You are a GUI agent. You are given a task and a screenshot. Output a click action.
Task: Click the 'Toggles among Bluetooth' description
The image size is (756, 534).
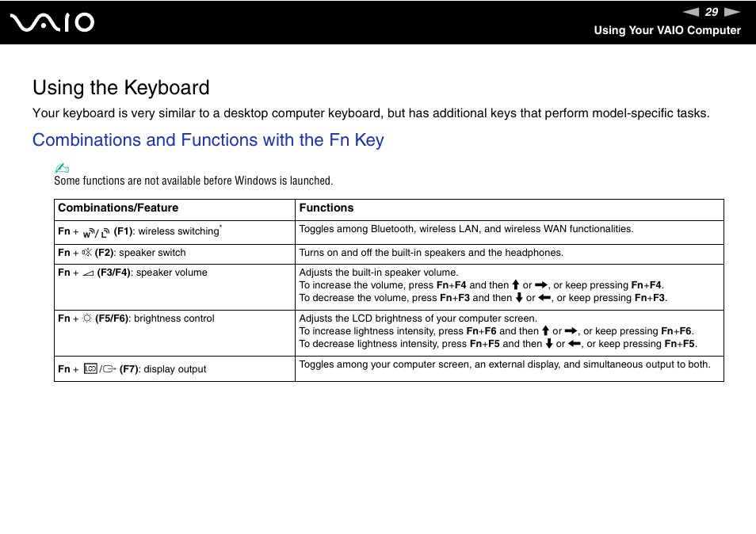coord(466,229)
